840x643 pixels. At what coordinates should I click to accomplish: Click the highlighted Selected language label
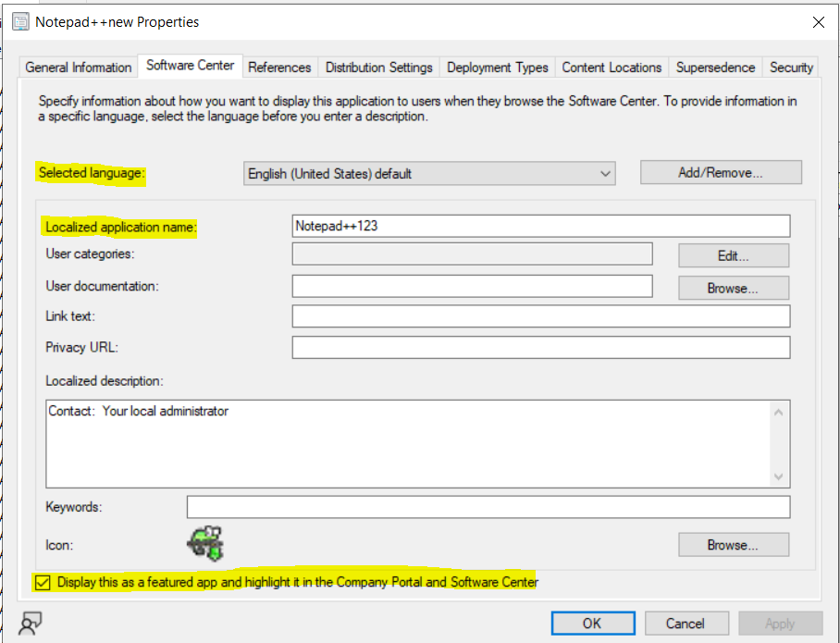pos(91,173)
